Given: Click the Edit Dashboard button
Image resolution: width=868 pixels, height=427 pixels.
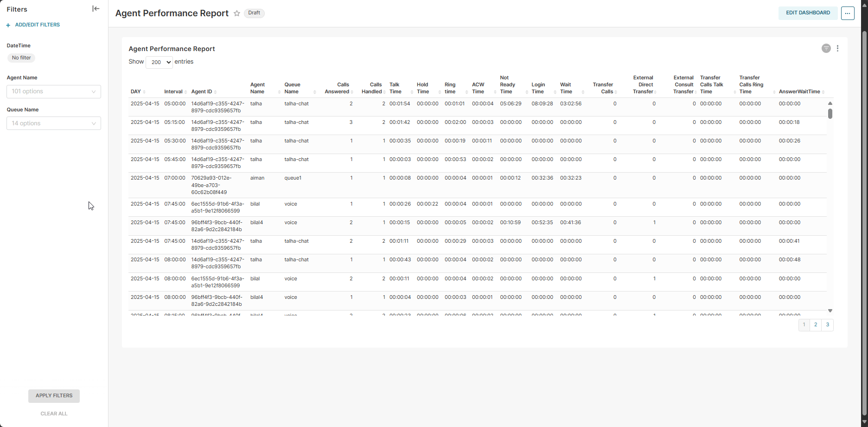Looking at the screenshot, I should [x=808, y=13].
